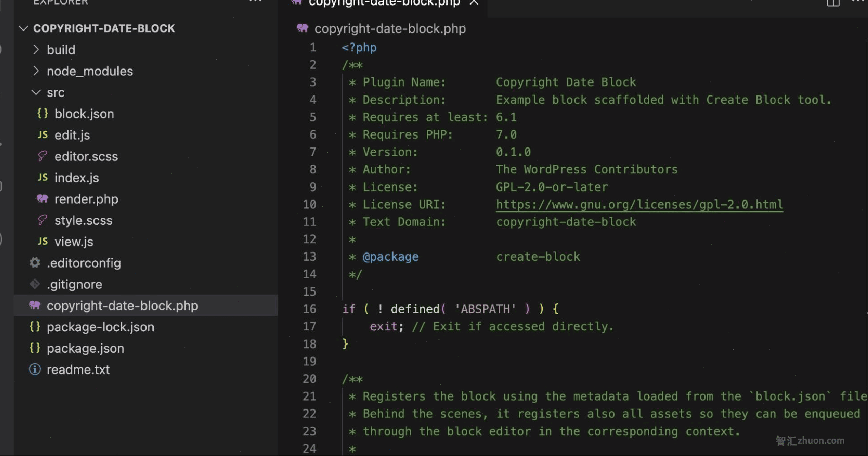Click the git diamond icon beside .gitignore
Image resolution: width=868 pixels, height=456 pixels.
[x=35, y=284]
